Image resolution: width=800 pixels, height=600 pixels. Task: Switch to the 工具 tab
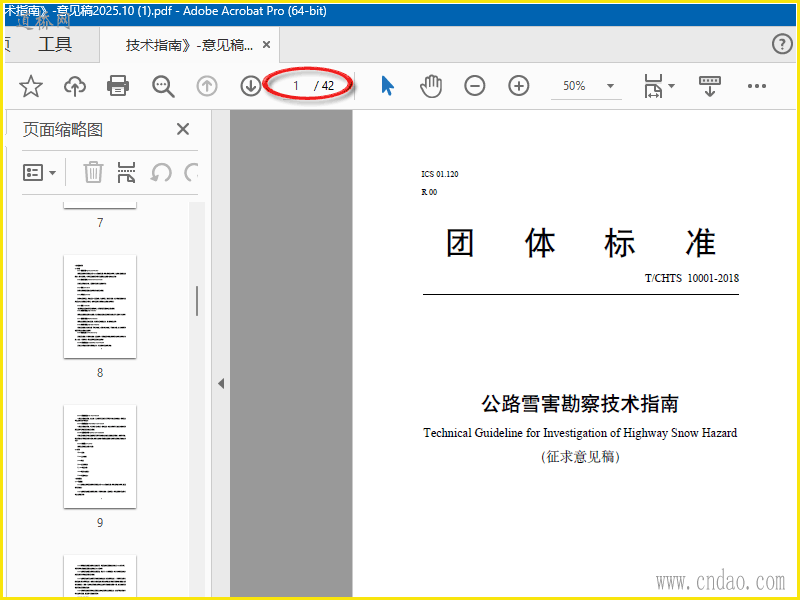[55, 44]
